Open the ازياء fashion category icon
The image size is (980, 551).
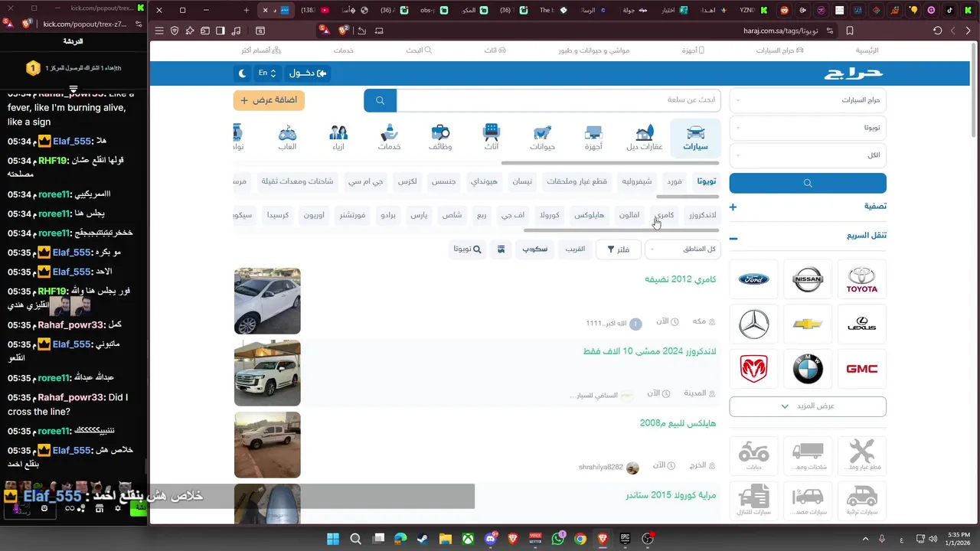338,138
